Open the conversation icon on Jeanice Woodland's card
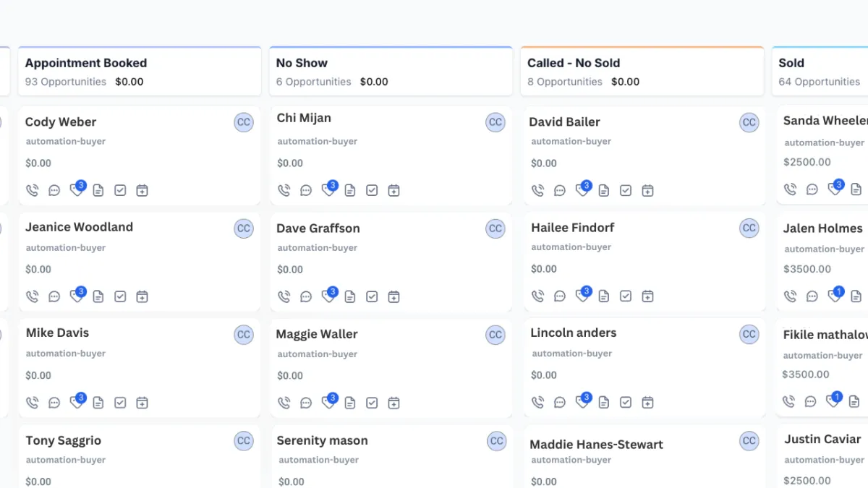Screen dimensions: 868x488 [54, 296]
